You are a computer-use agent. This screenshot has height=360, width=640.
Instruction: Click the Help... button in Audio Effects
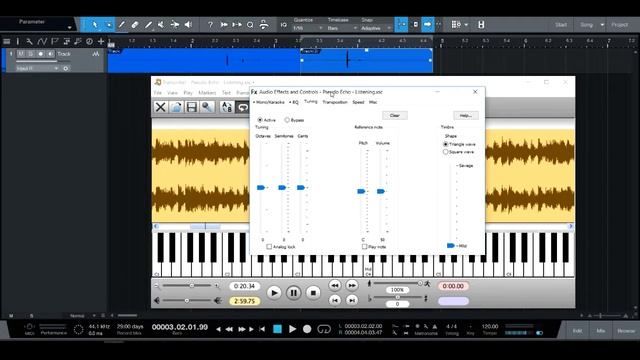click(466, 116)
